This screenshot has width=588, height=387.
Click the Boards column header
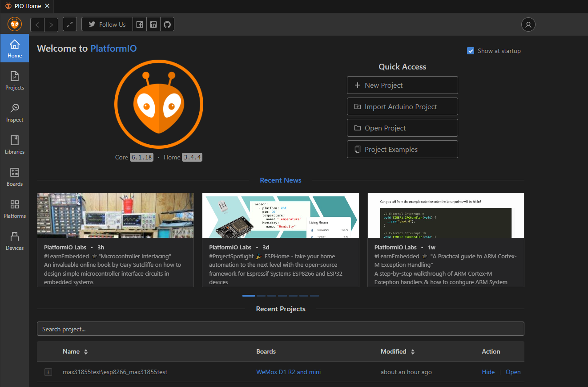[x=266, y=351]
